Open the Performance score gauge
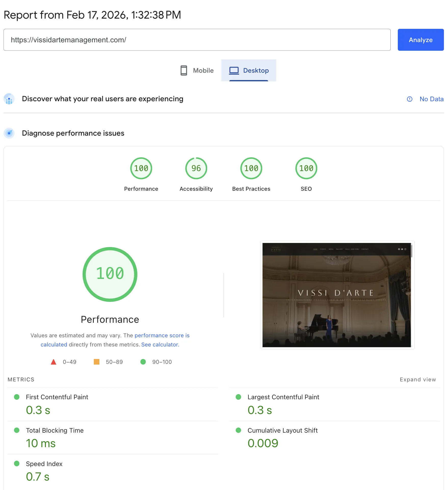 141,168
